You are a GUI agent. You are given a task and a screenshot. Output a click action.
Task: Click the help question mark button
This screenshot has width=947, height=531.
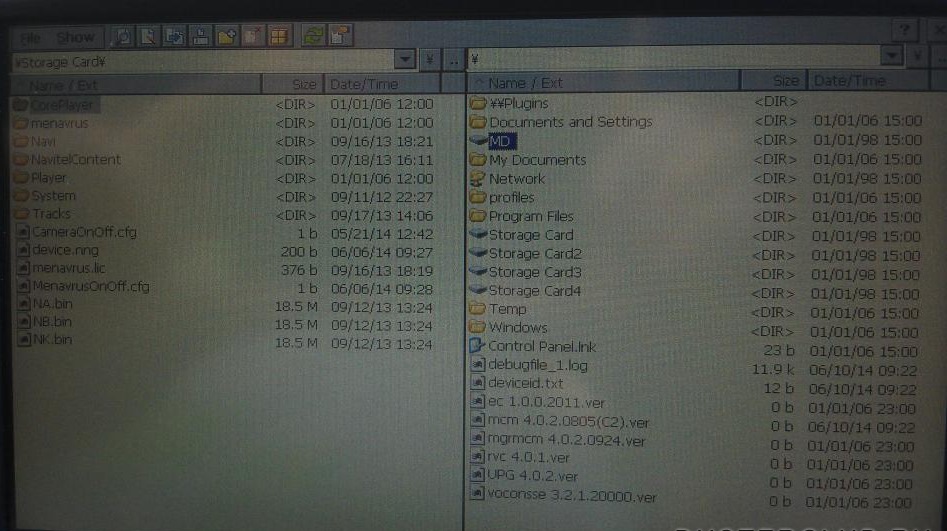coord(904,30)
